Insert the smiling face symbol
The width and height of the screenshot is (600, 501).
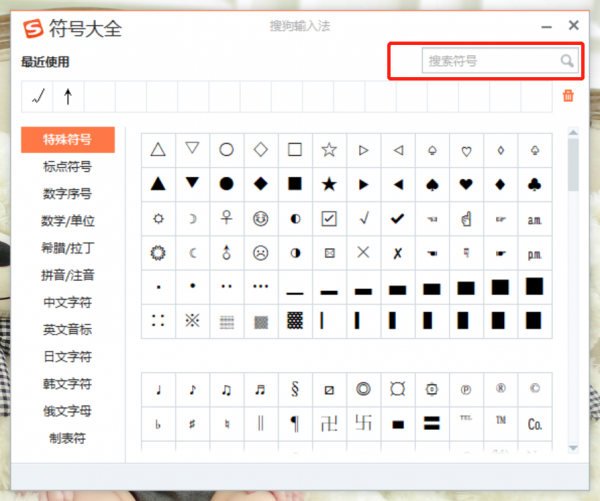(x=261, y=219)
